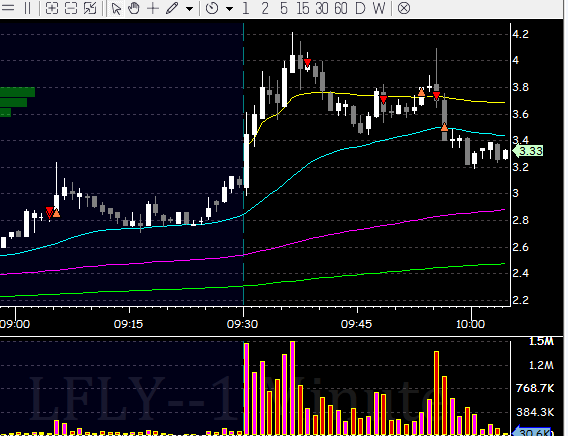Switch chart to 60 minute interval
Viewport: 568px width, 436px height.
tap(341, 8)
